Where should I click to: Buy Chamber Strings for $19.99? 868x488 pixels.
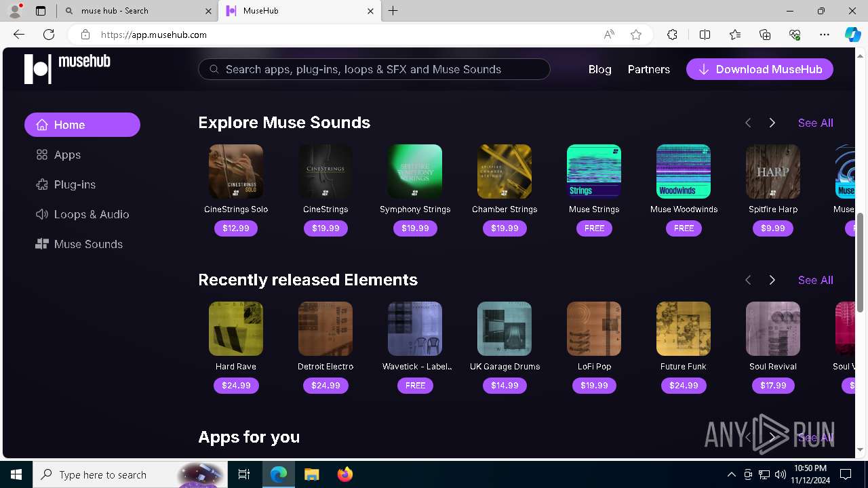(505, 228)
